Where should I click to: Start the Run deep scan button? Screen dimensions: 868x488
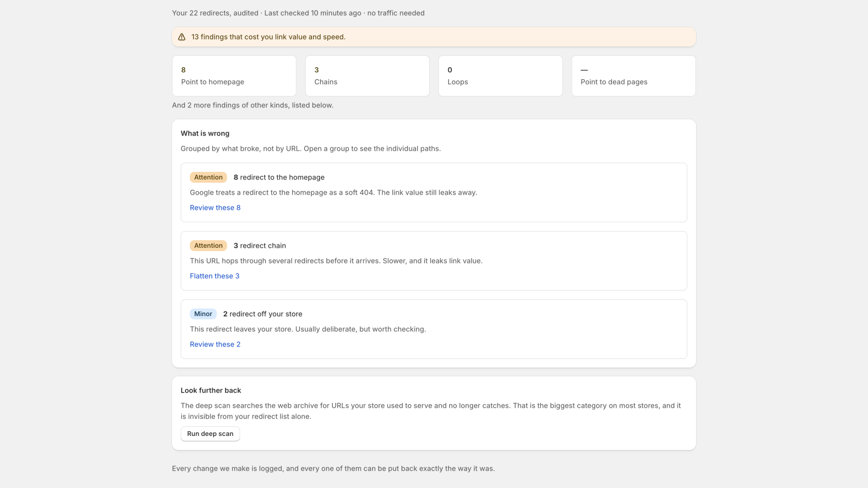tap(210, 434)
